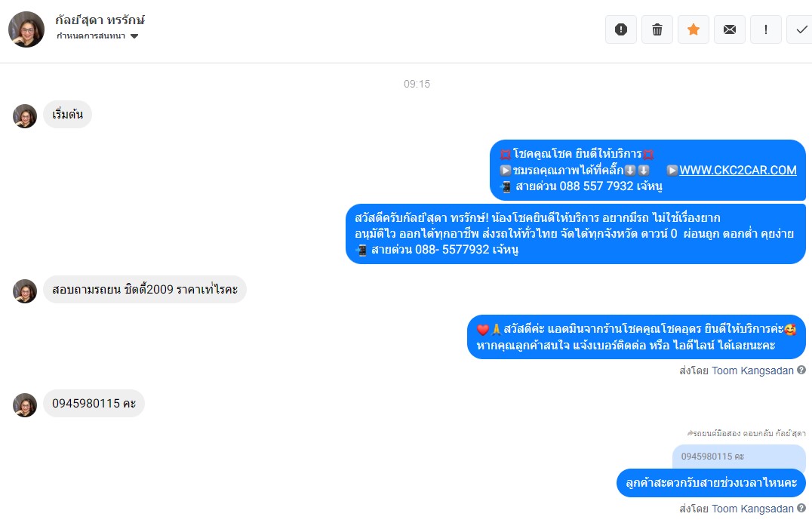This screenshot has height=532, width=812.
Task: Click reply arrow label รถยนต์มือสอง ตอบกลับ
Action: [x=746, y=433]
